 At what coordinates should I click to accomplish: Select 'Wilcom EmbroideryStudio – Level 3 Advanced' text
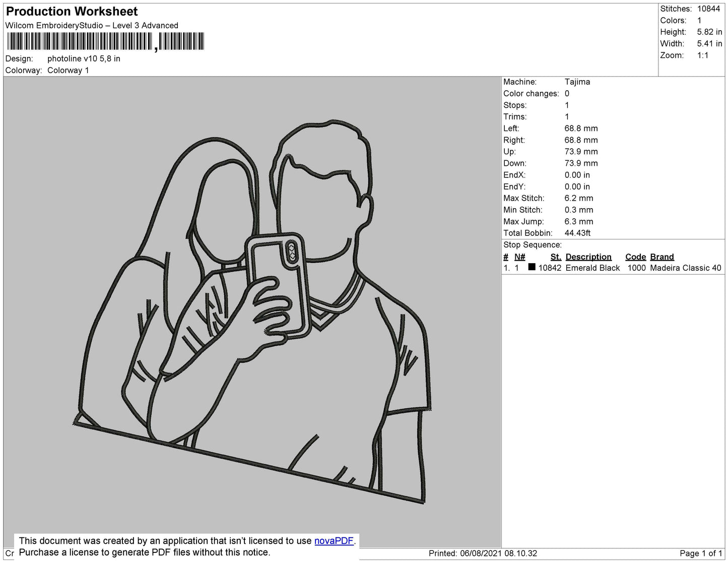click(92, 26)
